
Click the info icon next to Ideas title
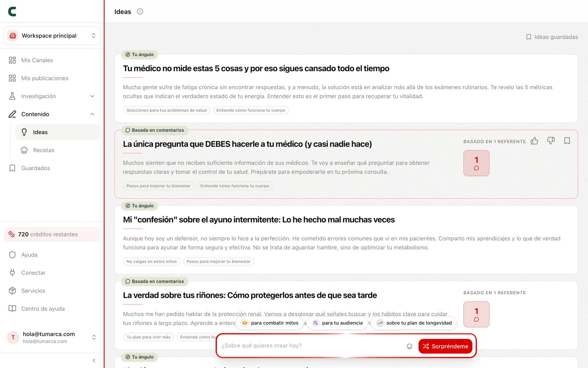140,11
